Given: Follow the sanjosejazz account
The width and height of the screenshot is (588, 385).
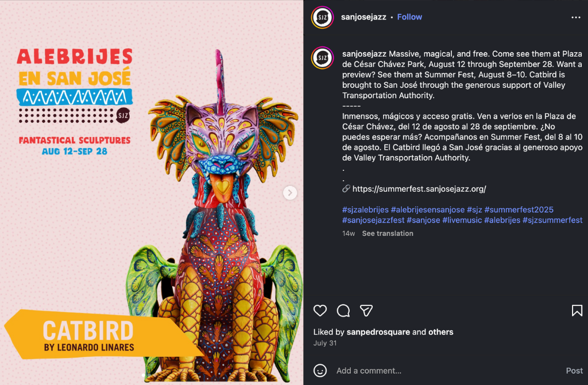Looking at the screenshot, I should coord(409,17).
